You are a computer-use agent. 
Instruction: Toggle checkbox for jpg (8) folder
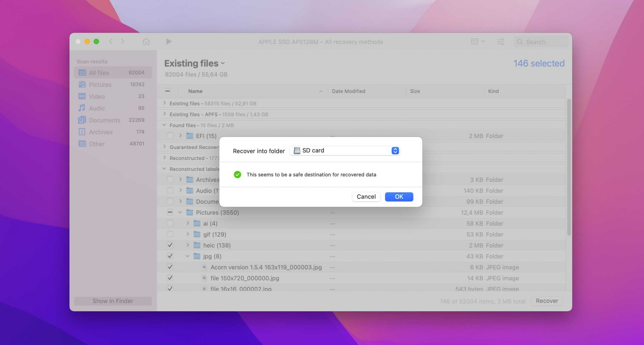coord(169,256)
